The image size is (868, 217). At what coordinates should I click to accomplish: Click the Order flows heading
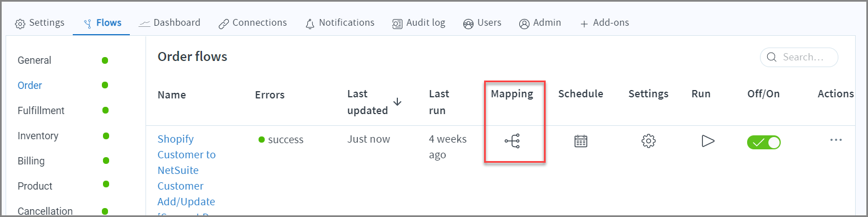click(193, 56)
